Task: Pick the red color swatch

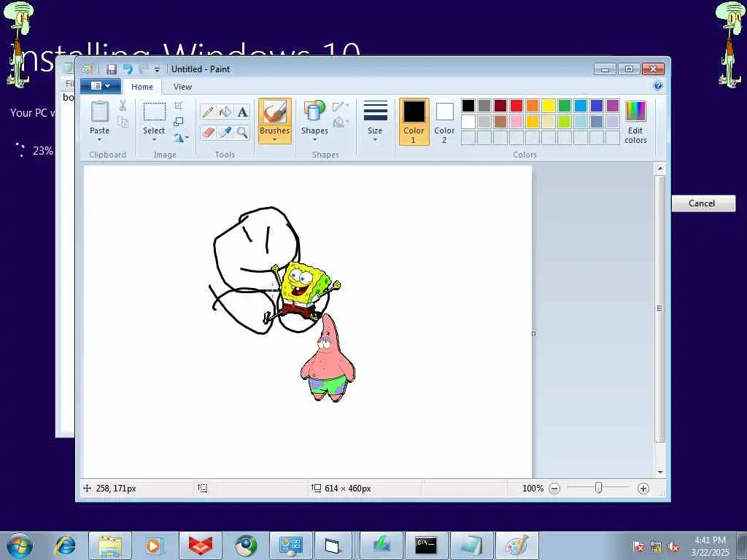Action: click(516, 106)
